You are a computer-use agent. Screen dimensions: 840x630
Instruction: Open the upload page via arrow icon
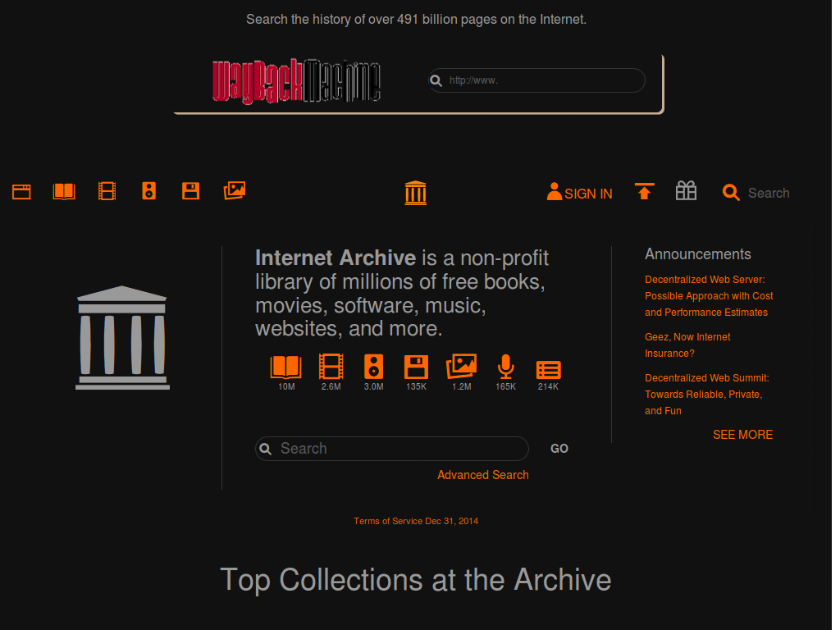tap(645, 191)
